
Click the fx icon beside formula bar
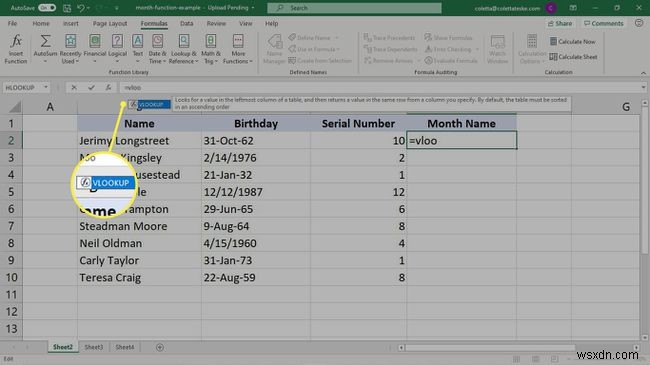coord(108,88)
